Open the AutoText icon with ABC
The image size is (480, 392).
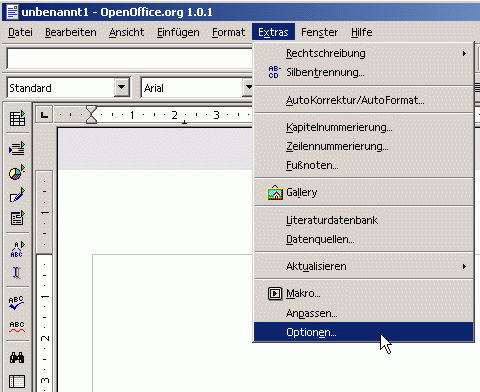(17, 250)
